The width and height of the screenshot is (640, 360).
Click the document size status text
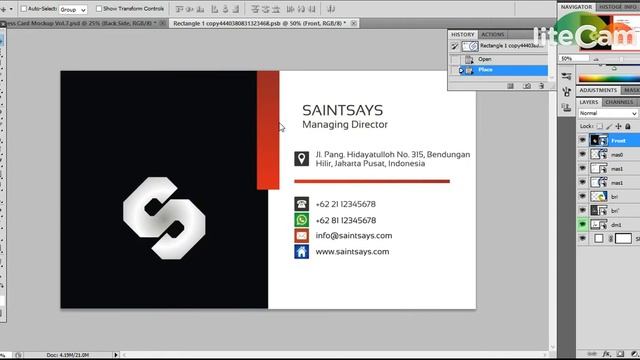tap(68, 355)
